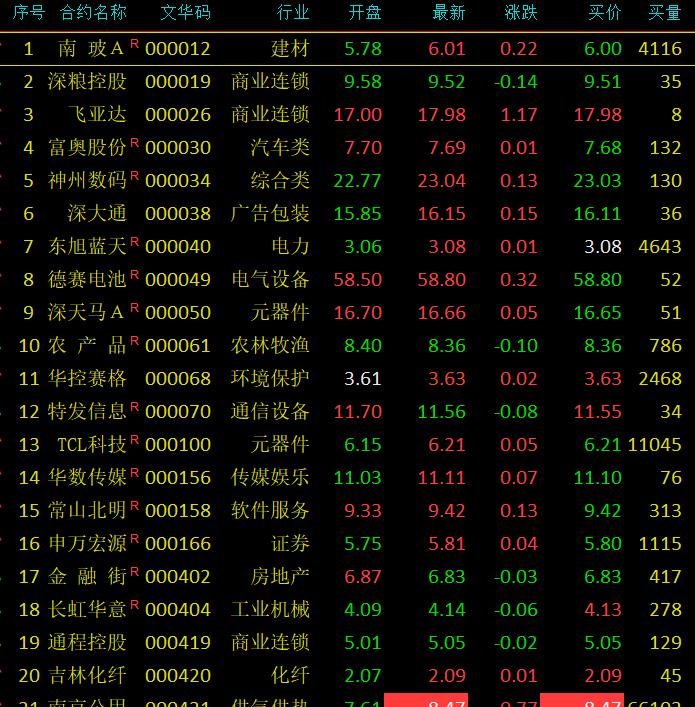Sort by the 涨跌 column header

[x=521, y=13]
